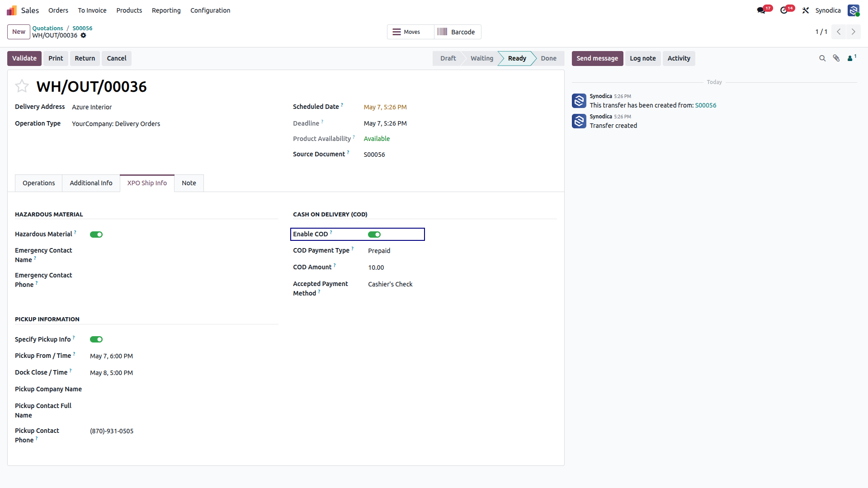Show followers via the person icon

(852, 58)
